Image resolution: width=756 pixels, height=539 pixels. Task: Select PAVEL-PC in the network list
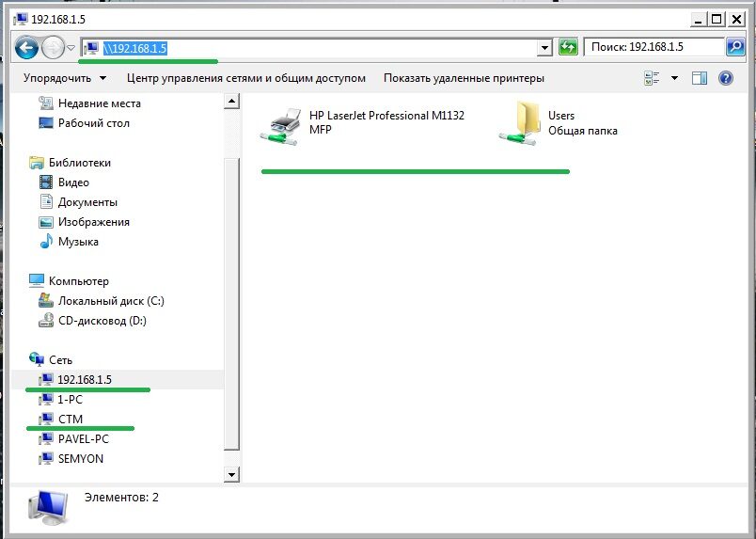click(x=83, y=438)
